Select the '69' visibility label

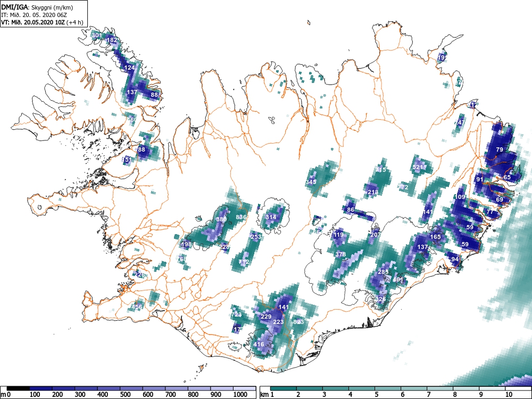coord(500,199)
